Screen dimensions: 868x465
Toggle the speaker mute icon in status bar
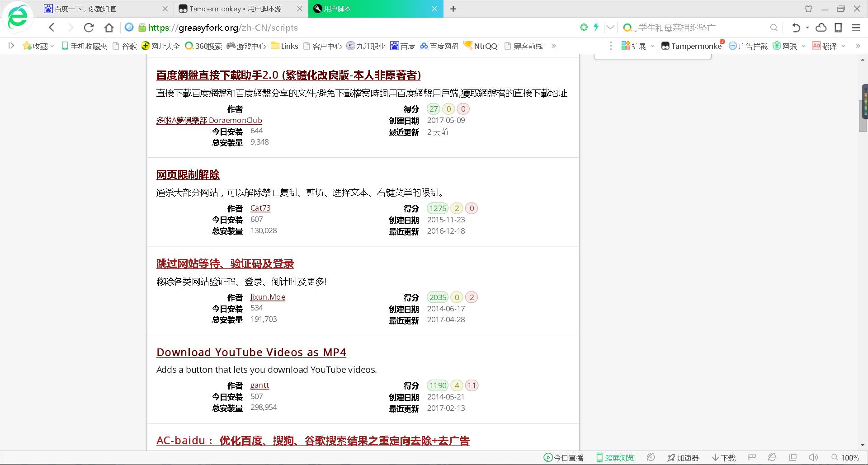813,457
